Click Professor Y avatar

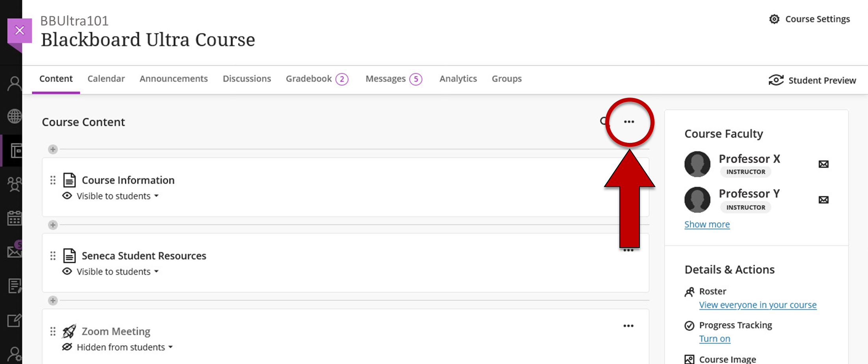click(697, 200)
